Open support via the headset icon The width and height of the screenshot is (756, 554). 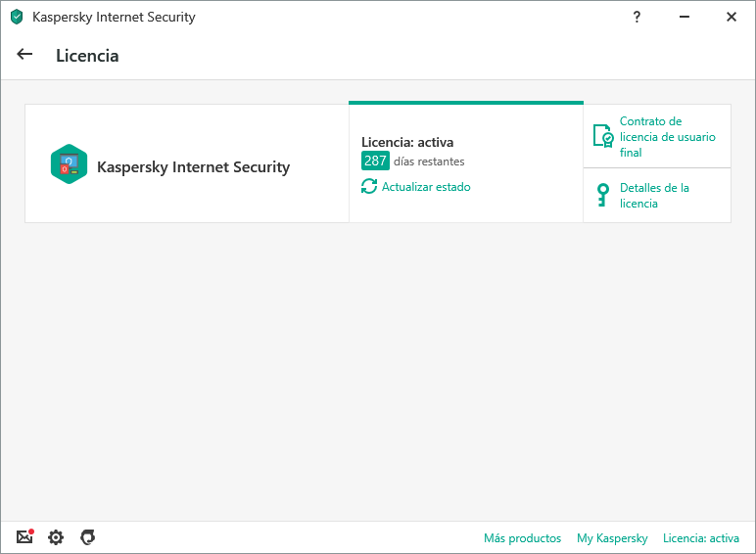87,537
